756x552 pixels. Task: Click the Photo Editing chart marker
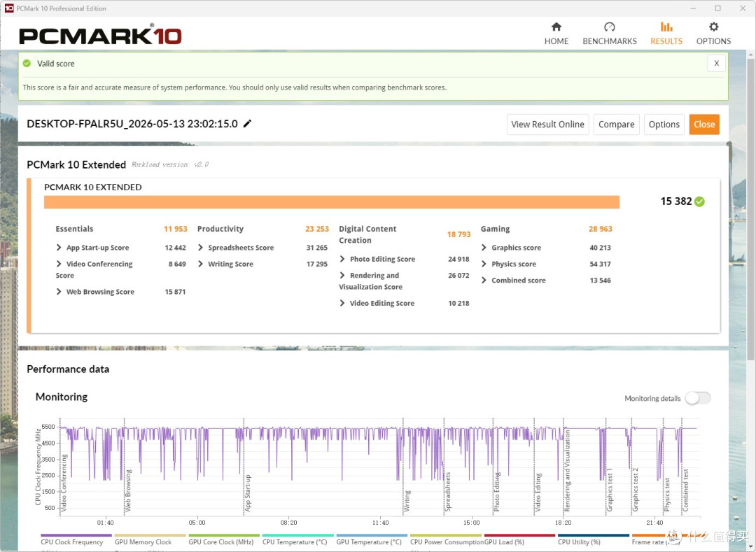pyautogui.click(x=496, y=492)
